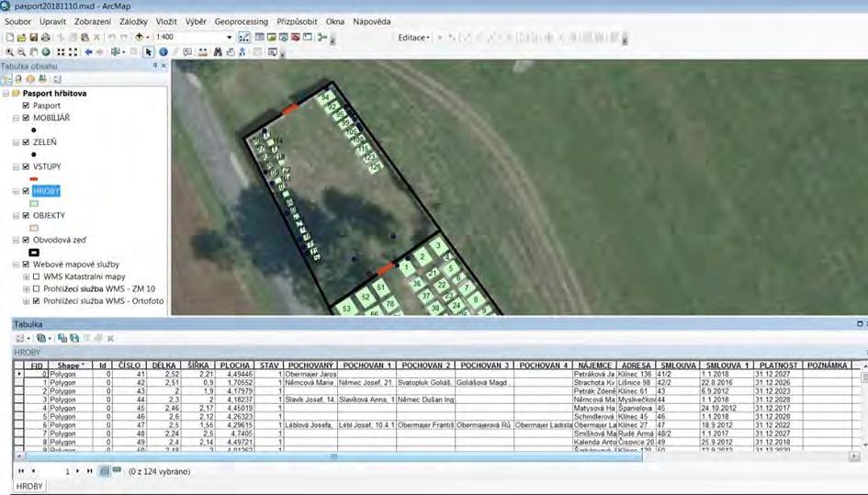Open the Catalog window icon
This screenshot has width=868, height=495.
tap(271, 37)
